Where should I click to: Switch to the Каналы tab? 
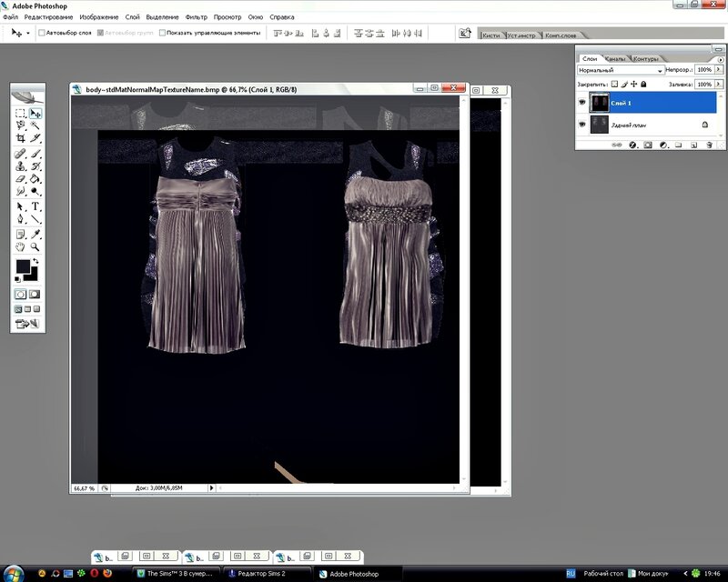(x=614, y=58)
